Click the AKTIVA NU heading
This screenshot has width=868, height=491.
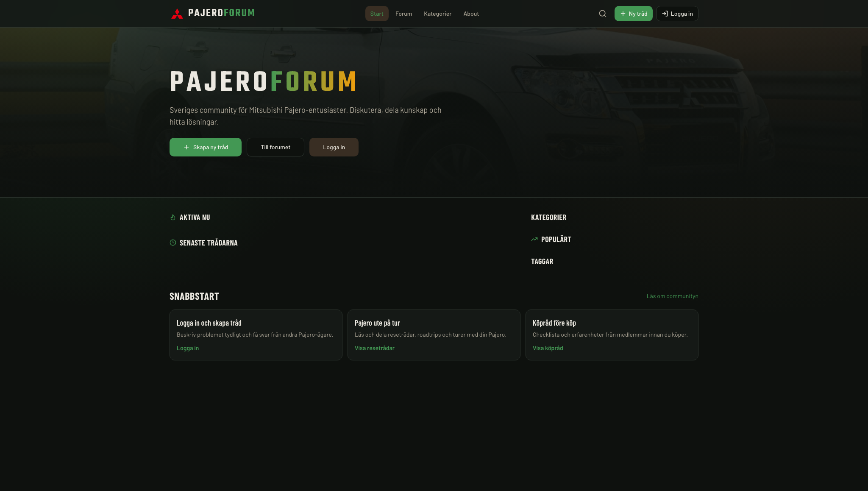pyautogui.click(x=195, y=217)
